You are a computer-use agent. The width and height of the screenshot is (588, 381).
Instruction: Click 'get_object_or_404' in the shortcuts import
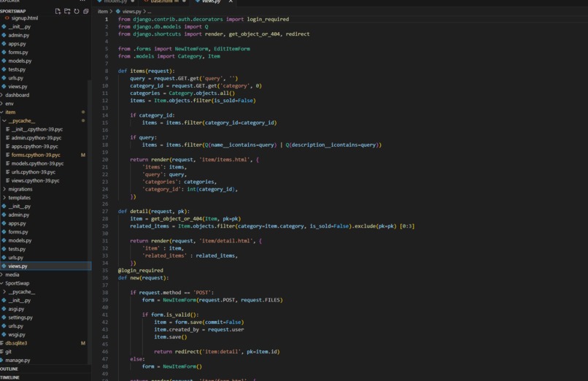coord(255,34)
